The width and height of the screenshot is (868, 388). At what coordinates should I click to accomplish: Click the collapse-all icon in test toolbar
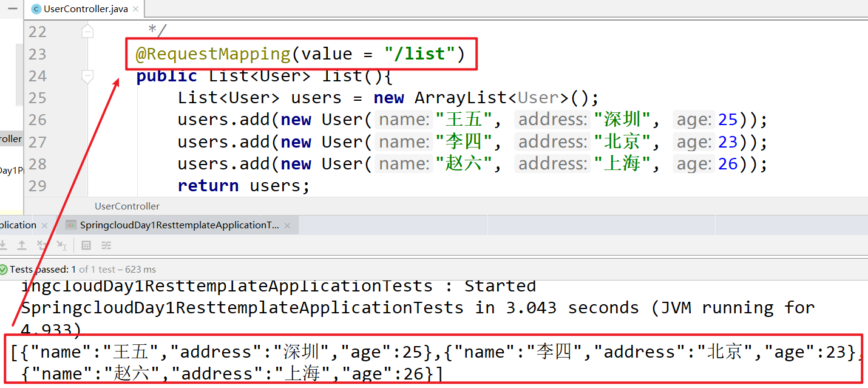point(42,245)
